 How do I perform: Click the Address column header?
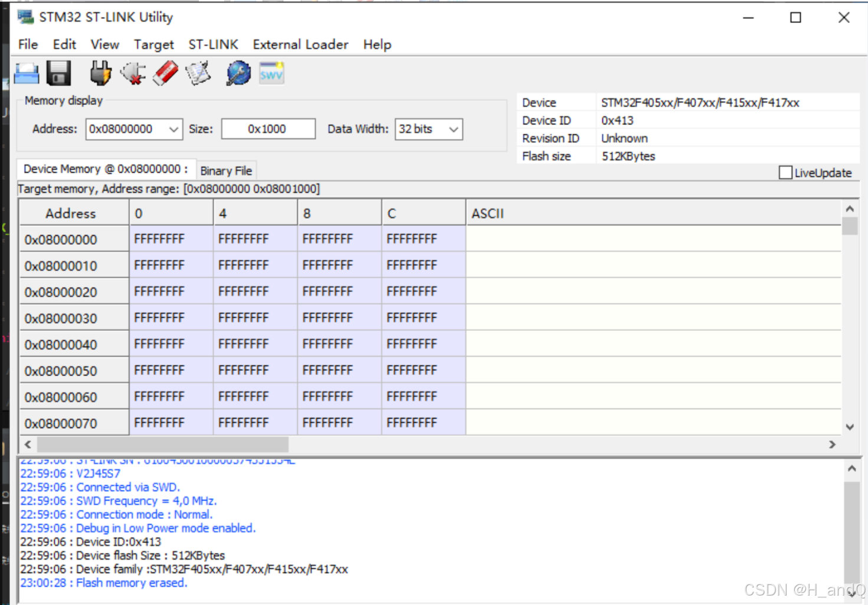(x=74, y=213)
